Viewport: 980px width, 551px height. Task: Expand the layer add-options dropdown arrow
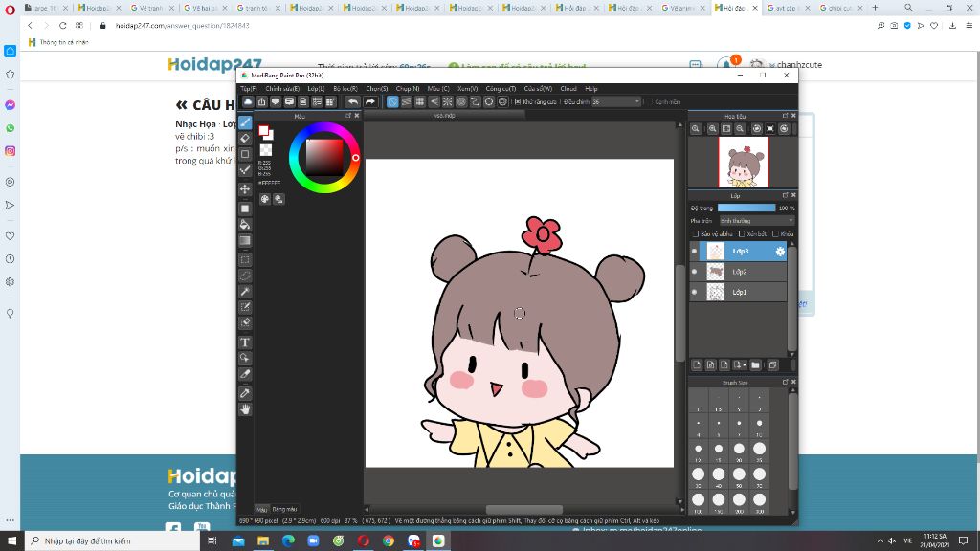[744, 364]
